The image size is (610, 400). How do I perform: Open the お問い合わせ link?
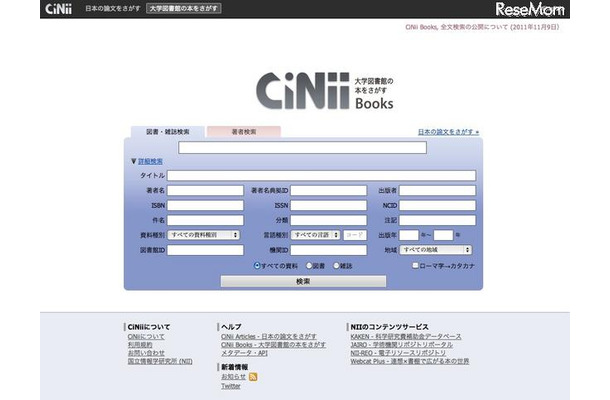point(146,353)
